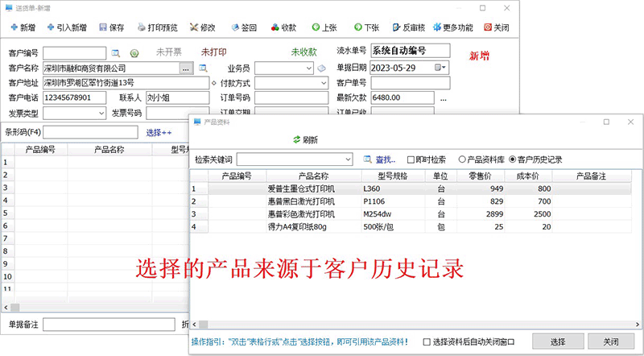
Task: Expand the 发票类型 invoice type dropdown
Action: point(101,114)
